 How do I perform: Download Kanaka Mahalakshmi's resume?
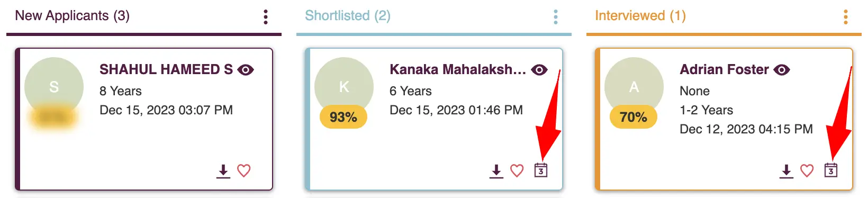point(496,171)
